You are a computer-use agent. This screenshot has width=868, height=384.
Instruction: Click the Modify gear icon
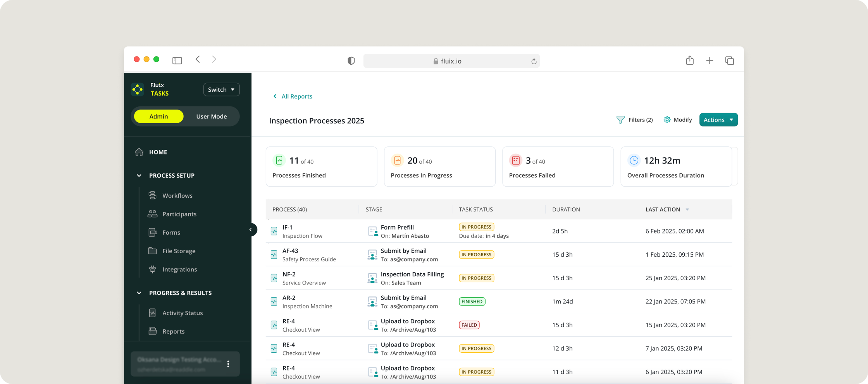tap(667, 120)
